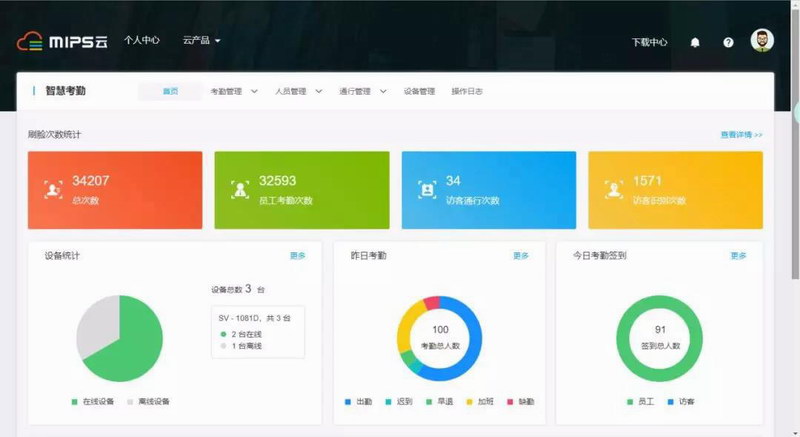Click the MIPS云 cloud logo
The width and height of the screenshot is (800, 437).
pyautogui.click(x=62, y=41)
